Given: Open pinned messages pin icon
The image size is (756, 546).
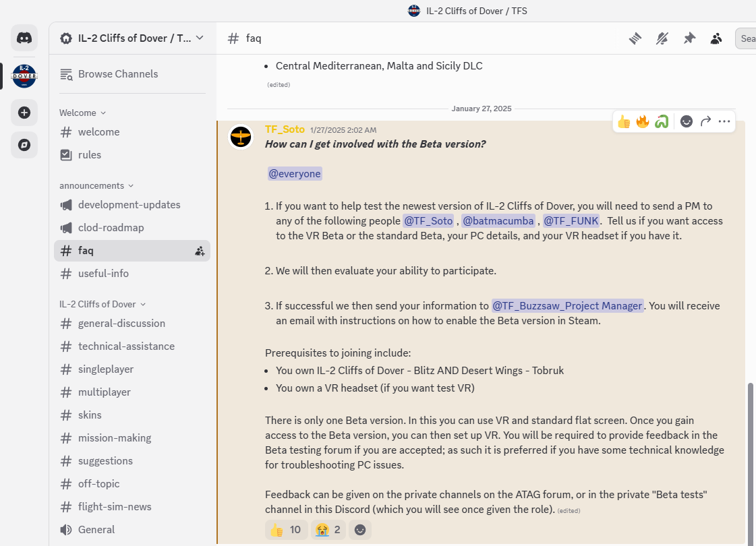Looking at the screenshot, I should (689, 38).
